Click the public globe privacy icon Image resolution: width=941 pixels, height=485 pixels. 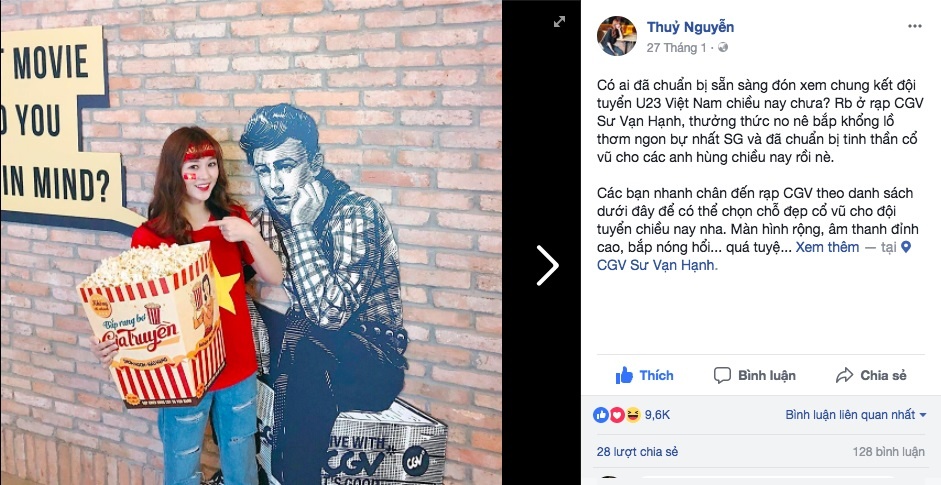(723, 47)
